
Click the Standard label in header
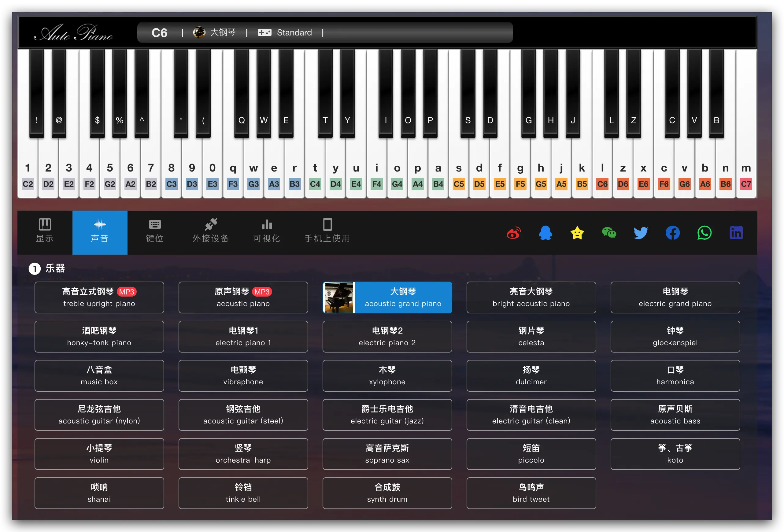click(294, 32)
